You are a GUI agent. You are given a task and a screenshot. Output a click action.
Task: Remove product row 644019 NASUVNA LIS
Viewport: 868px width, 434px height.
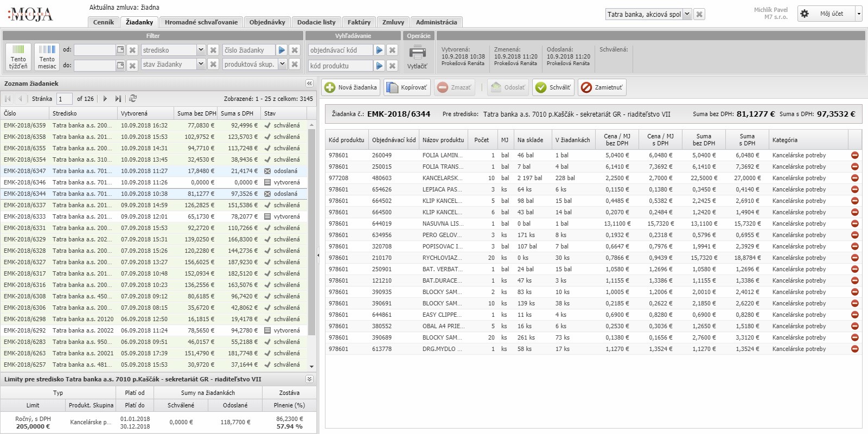coord(855,224)
